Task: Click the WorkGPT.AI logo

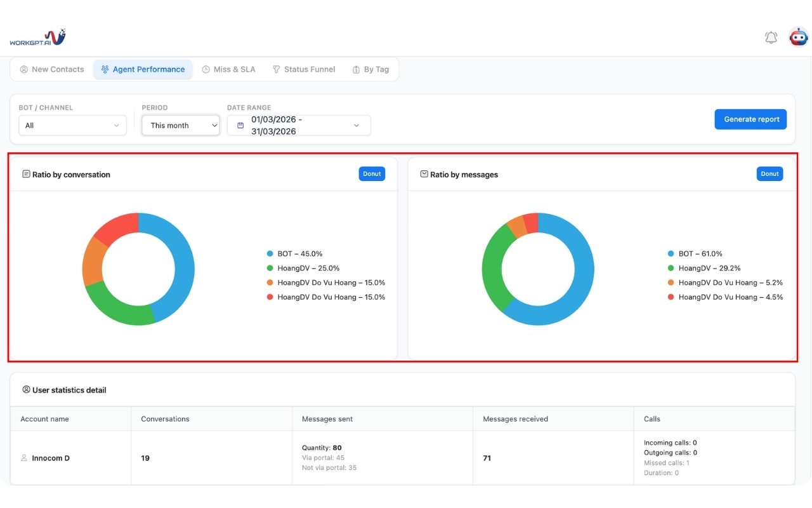Action: coord(37,37)
